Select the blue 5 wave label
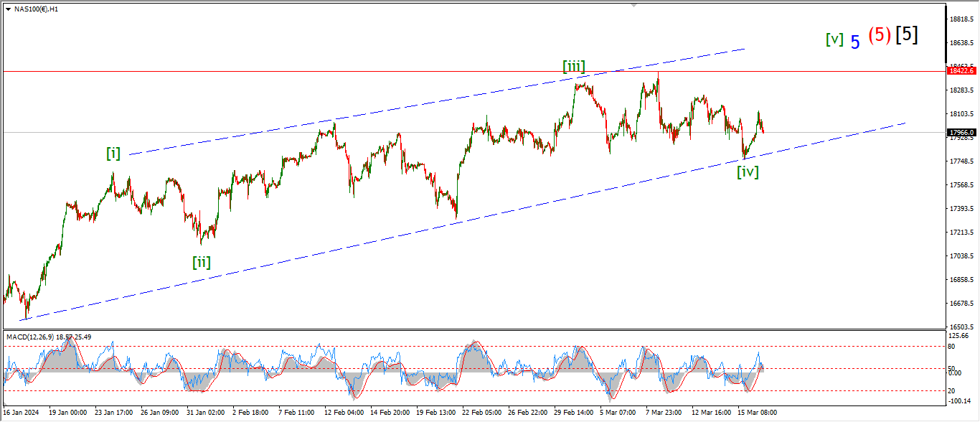 point(854,42)
